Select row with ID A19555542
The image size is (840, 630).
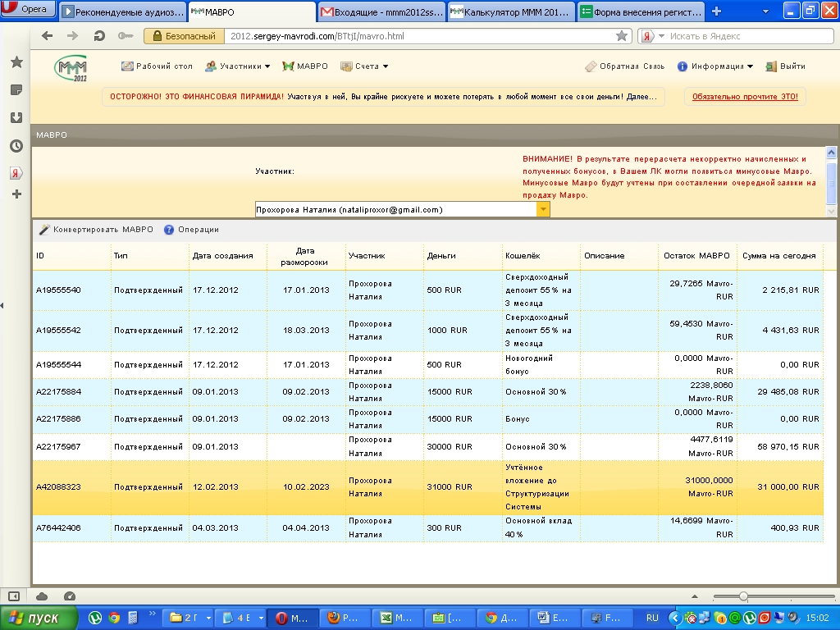point(427,330)
